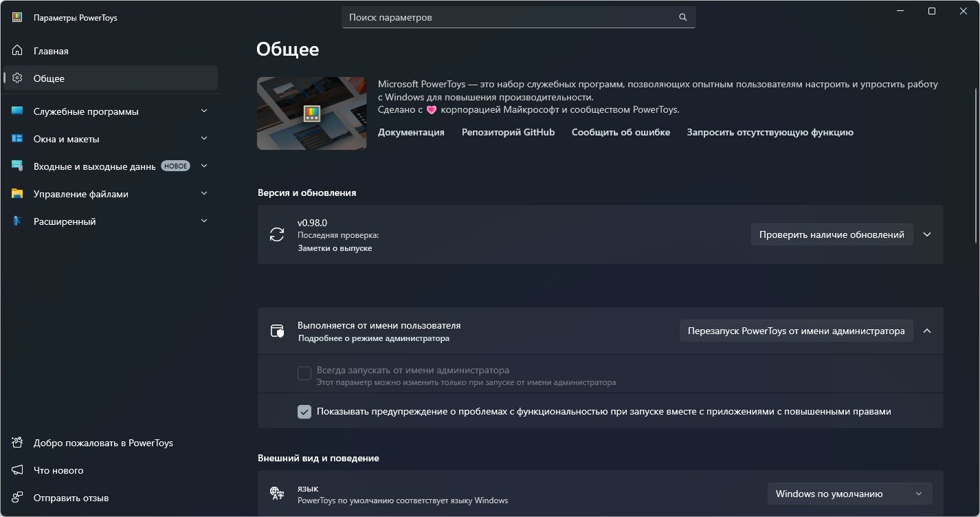
Task: Click the PowerToys preview thumbnail image
Action: click(x=311, y=113)
